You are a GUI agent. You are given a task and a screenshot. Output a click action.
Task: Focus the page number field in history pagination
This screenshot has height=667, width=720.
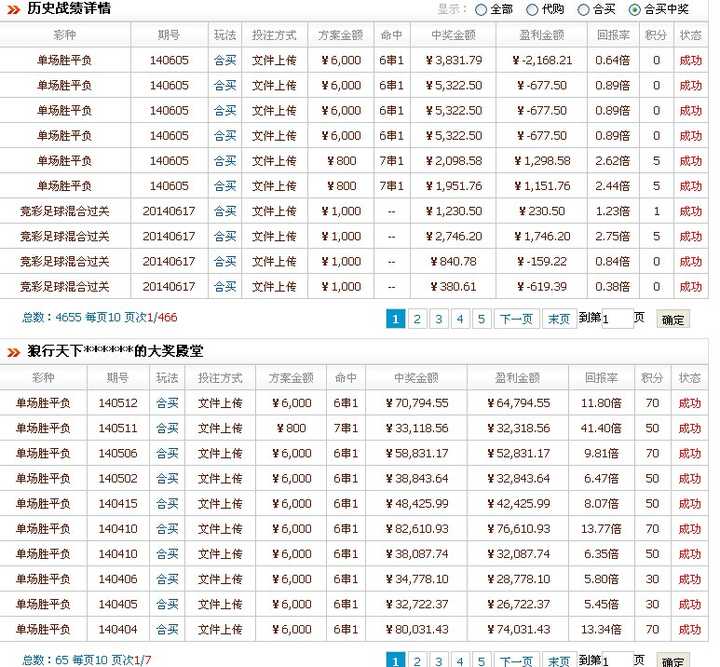(x=617, y=319)
